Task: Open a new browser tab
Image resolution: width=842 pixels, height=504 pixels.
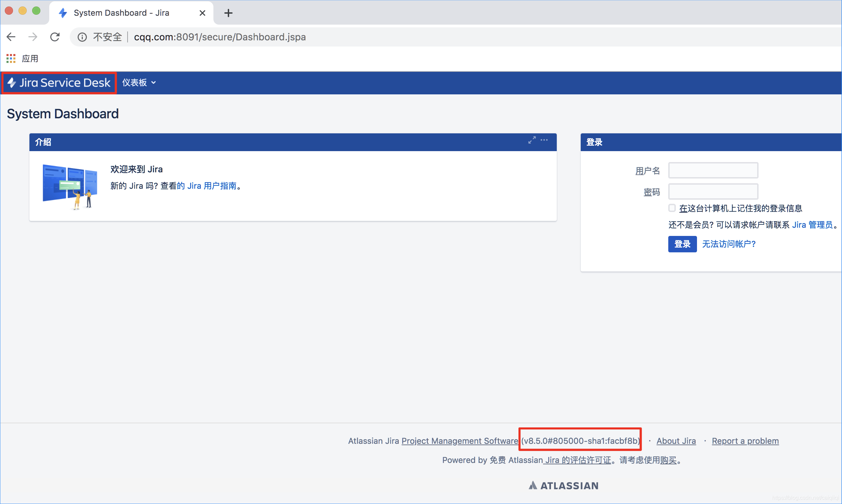Action: pyautogui.click(x=228, y=13)
